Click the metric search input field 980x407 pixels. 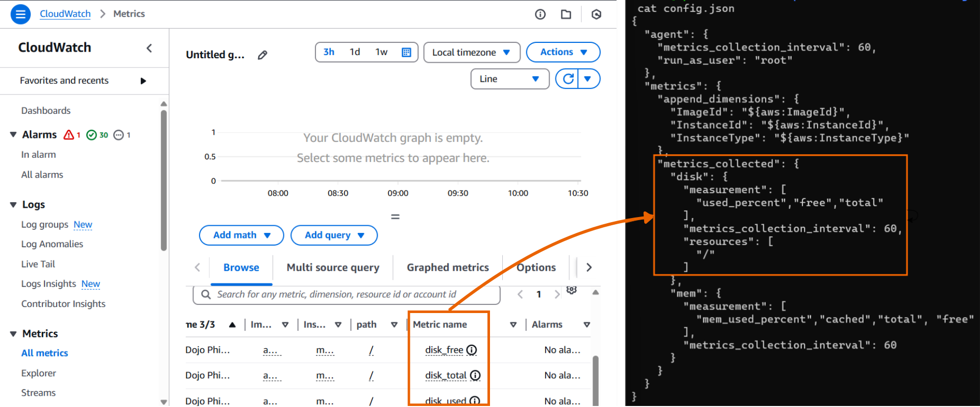[x=347, y=295]
